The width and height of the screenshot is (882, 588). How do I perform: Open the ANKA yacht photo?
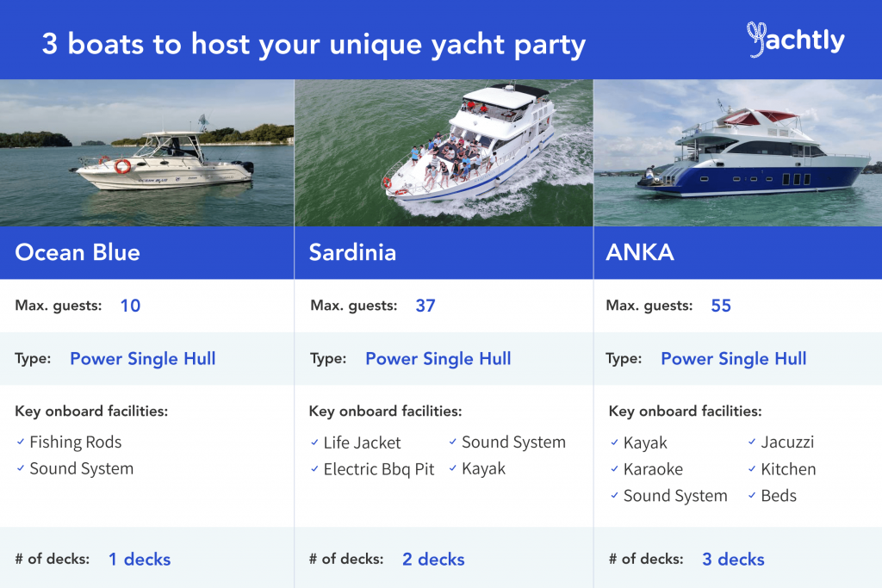tap(738, 152)
